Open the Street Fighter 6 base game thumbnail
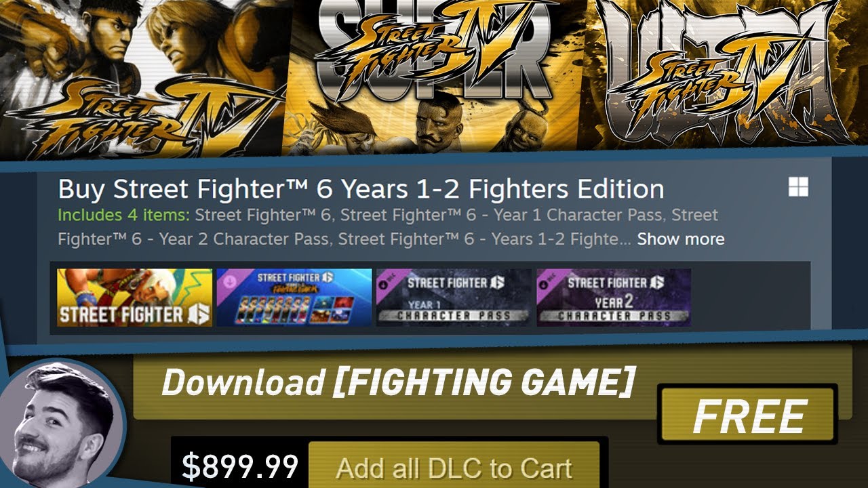 [134, 298]
